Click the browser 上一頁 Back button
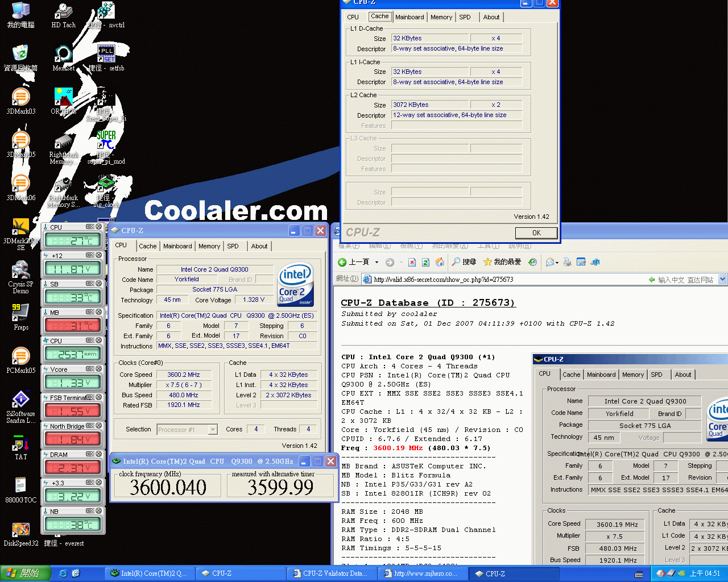Viewport: 728px width, 582px height. pos(354,262)
